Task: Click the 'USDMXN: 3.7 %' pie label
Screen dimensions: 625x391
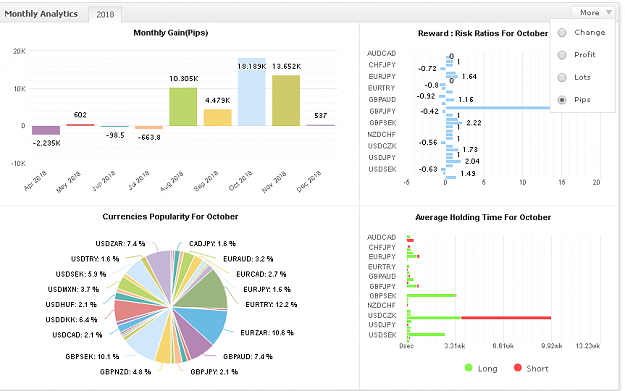Action: pyautogui.click(x=73, y=289)
